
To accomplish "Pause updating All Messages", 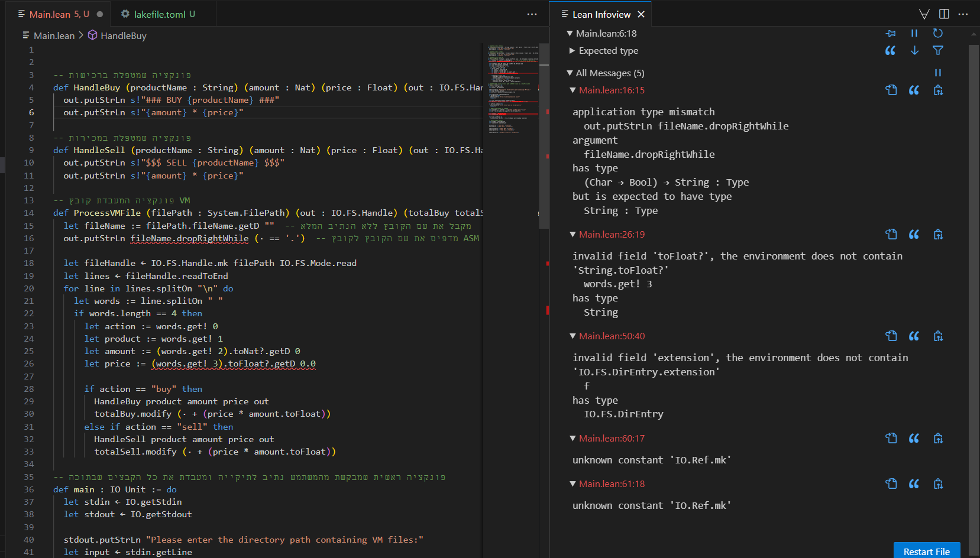I will point(938,73).
